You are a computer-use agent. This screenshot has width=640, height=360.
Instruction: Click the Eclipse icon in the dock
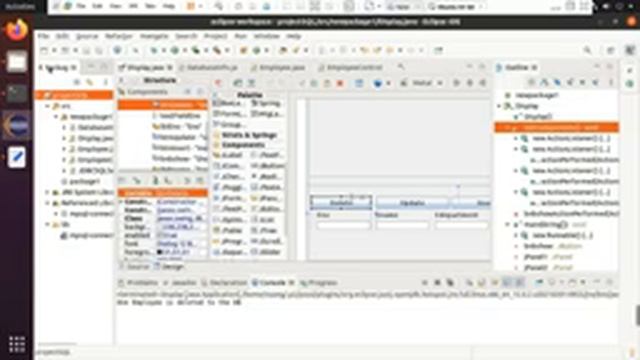[17, 125]
